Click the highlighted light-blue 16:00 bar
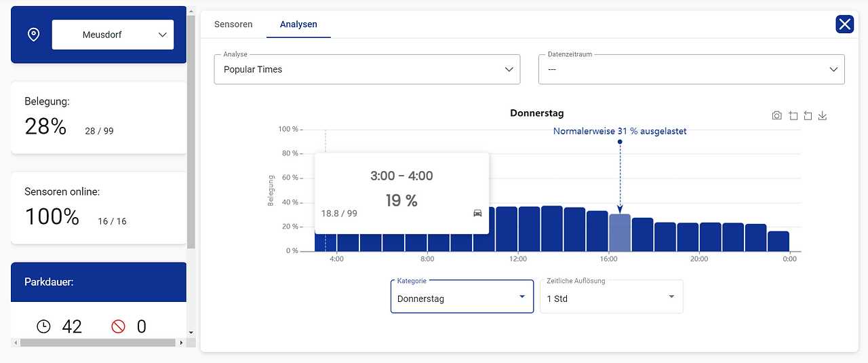 click(x=620, y=233)
